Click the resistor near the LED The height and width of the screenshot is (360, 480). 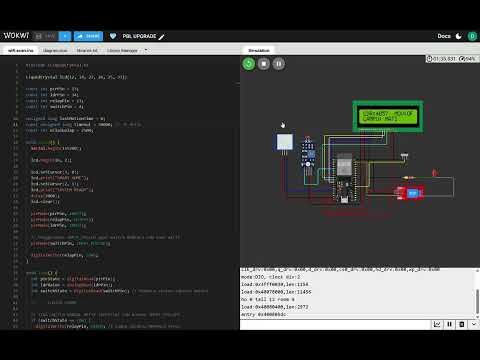(x=409, y=178)
